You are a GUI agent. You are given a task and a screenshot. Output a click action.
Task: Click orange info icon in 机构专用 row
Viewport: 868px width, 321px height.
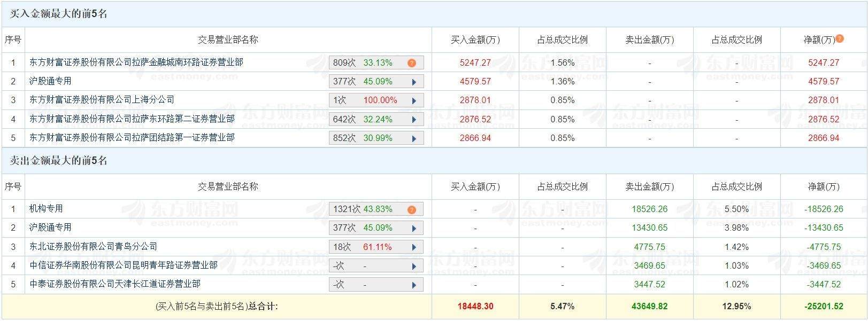(411, 209)
